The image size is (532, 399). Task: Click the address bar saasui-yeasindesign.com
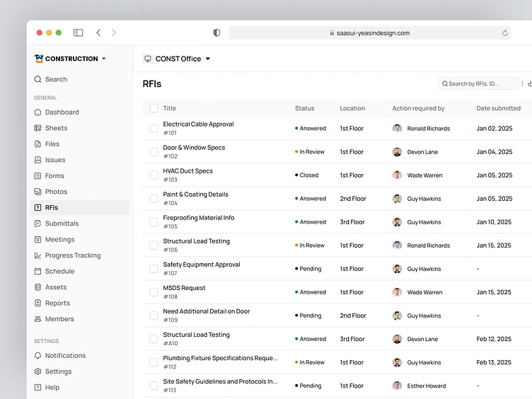coord(369,33)
